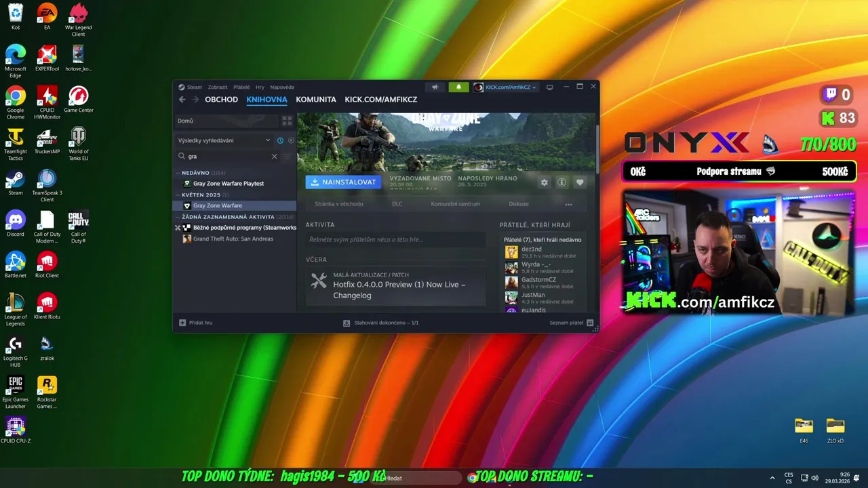Screen dimensions: 868x488
Task: Open the Steam menu
Action: [195, 87]
